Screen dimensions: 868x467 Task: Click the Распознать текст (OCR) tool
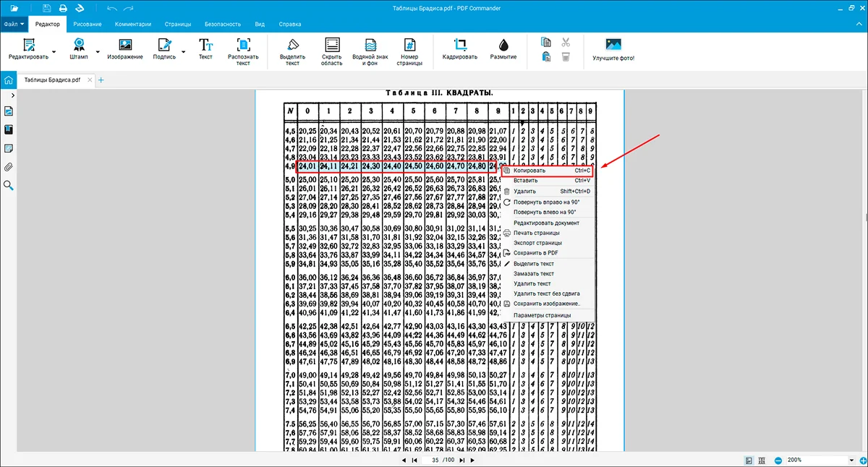coord(243,50)
